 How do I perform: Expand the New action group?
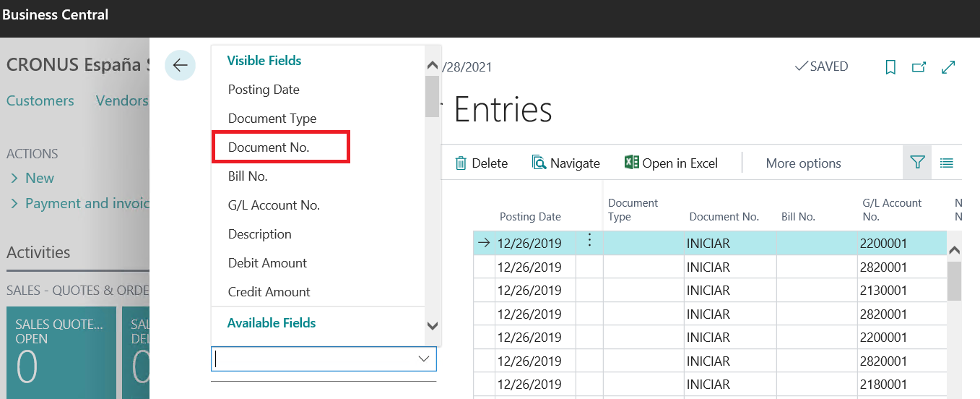32,178
